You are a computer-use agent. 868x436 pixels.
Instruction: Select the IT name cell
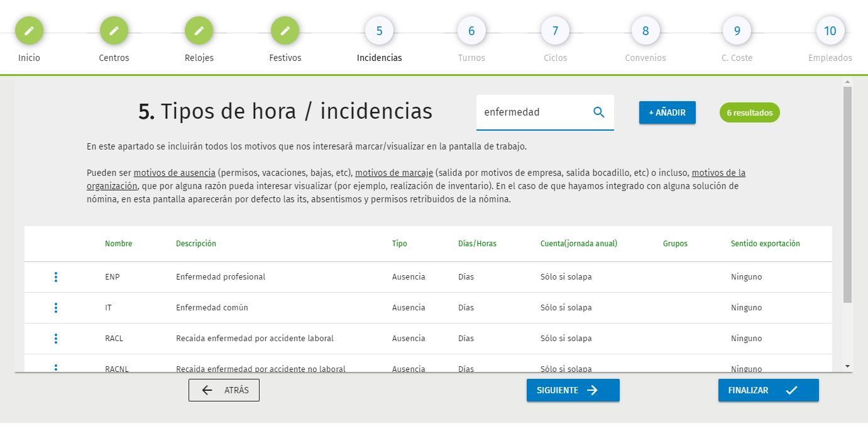click(x=108, y=308)
